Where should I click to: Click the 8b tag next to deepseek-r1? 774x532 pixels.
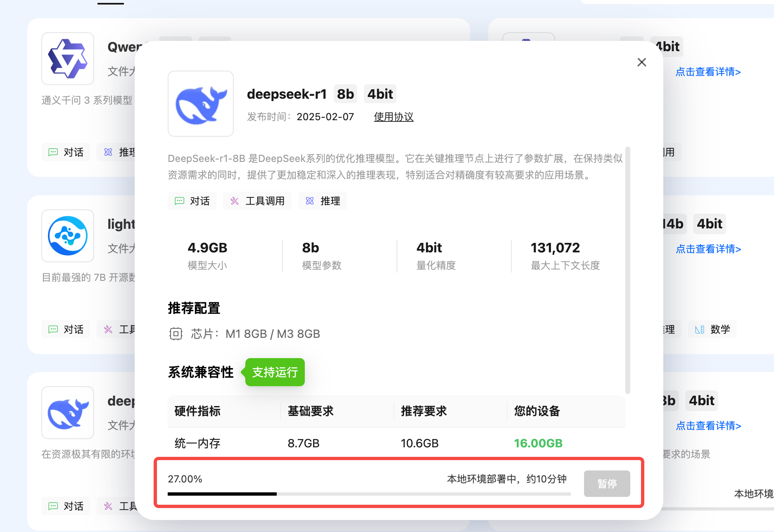(x=345, y=94)
